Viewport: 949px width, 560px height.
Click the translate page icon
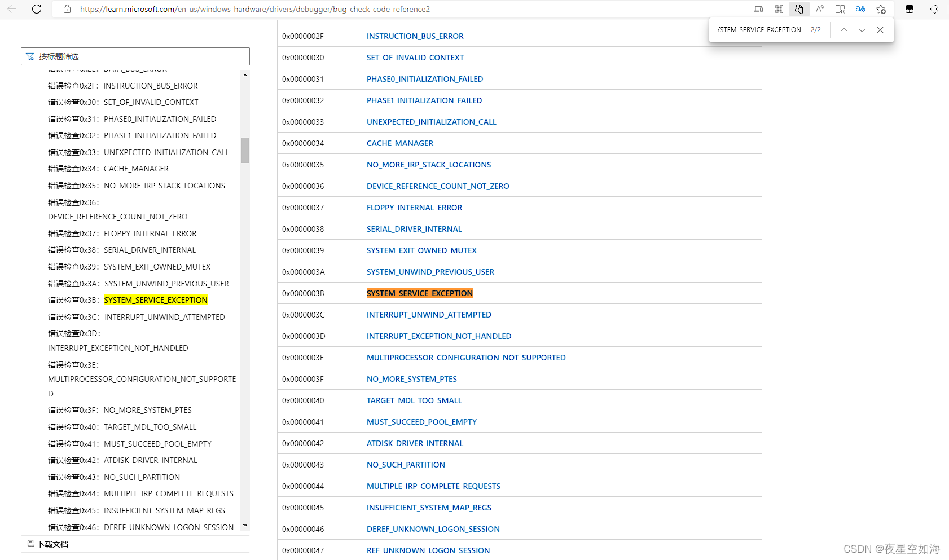pyautogui.click(x=860, y=9)
